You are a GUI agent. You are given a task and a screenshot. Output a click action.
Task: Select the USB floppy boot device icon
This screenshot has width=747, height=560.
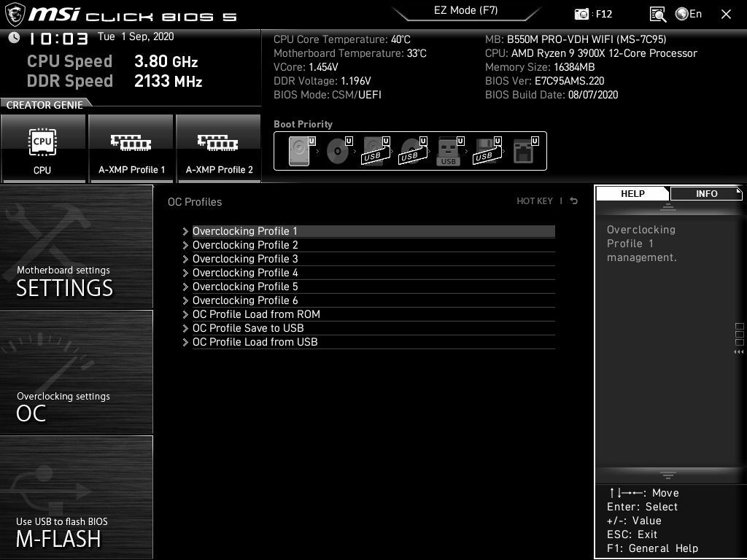tap(487, 151)
